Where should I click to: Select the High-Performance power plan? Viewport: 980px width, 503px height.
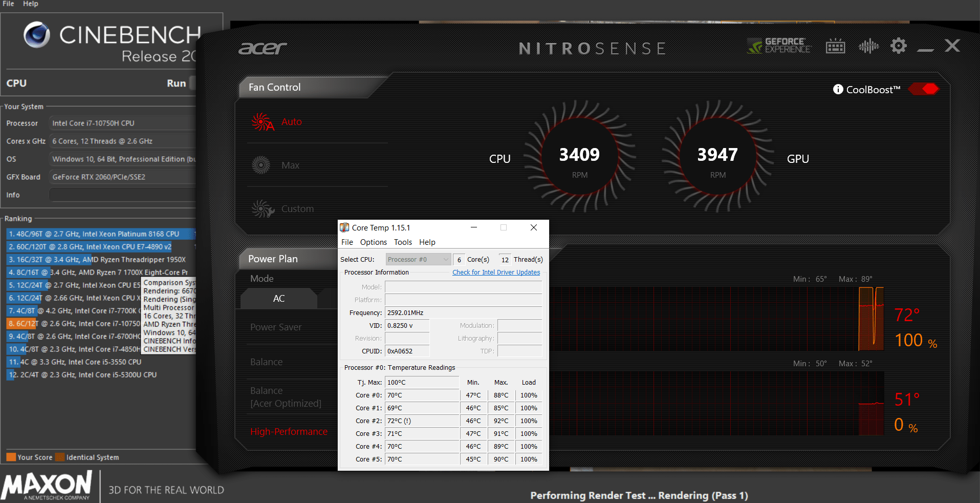(x=289, y=432)
